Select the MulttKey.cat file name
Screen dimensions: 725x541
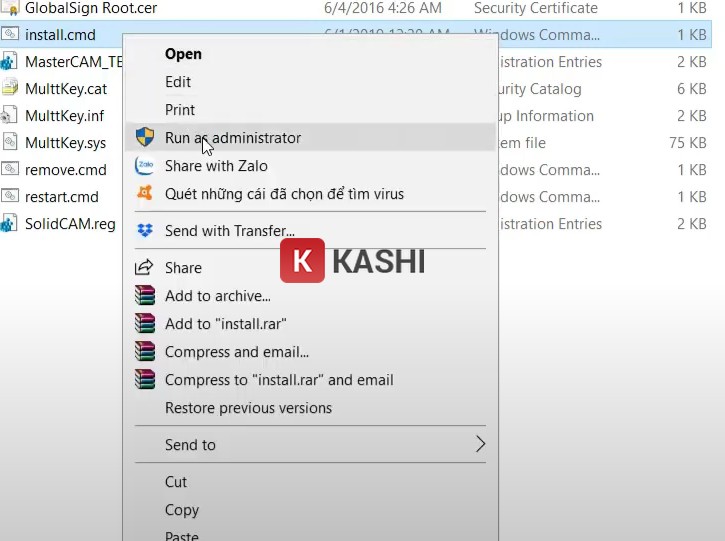pyautogui.click(x=66, y=89)
